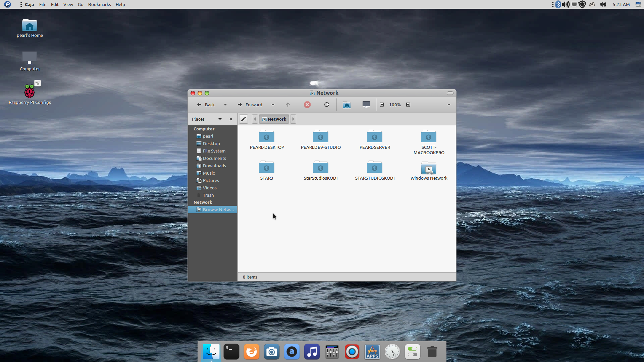Image resolution: width=644 pixels, height=362 pixels.
Task: Click the Computer toolbar icon
Action: pyautogui.click(x=366, y=105)
